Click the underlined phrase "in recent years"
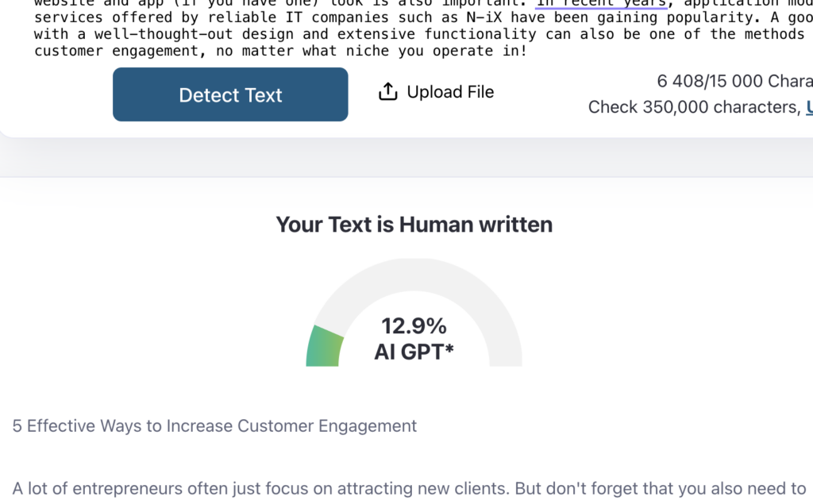The image size is (813, 504). 601,3
